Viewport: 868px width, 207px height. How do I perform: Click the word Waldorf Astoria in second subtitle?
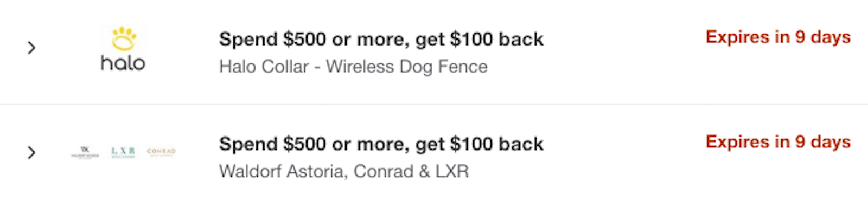283,171
